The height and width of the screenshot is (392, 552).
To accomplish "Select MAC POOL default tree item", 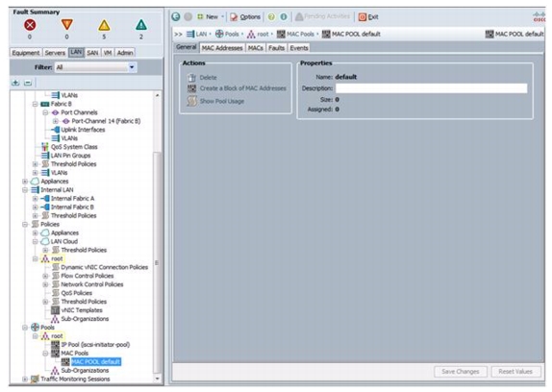I will [x=96, y=362].
